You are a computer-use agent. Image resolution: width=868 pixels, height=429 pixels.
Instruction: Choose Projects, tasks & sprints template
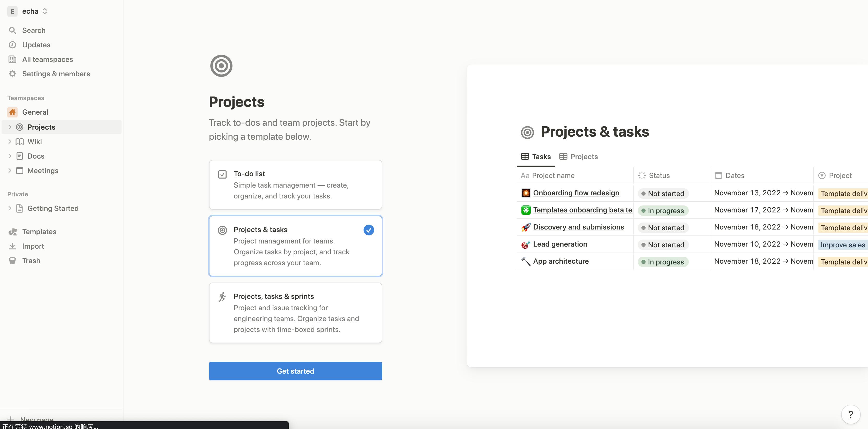[295, 313]
